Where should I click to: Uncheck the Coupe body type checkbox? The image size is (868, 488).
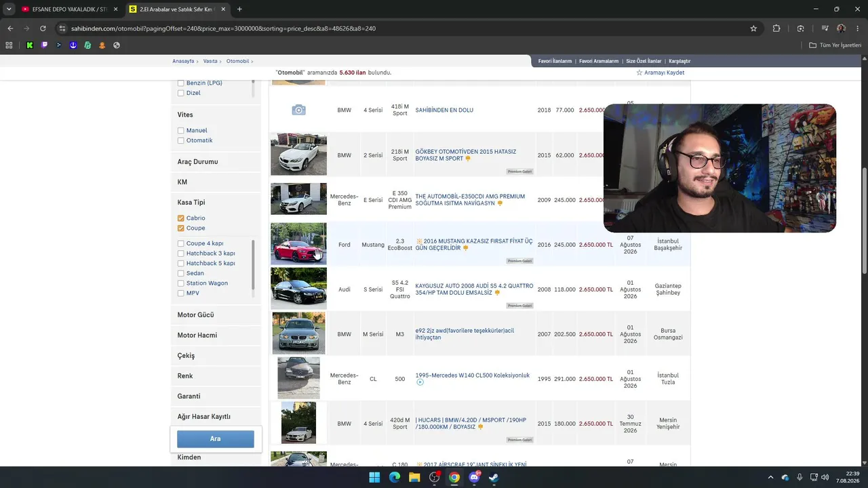click(x=181, y=228)
